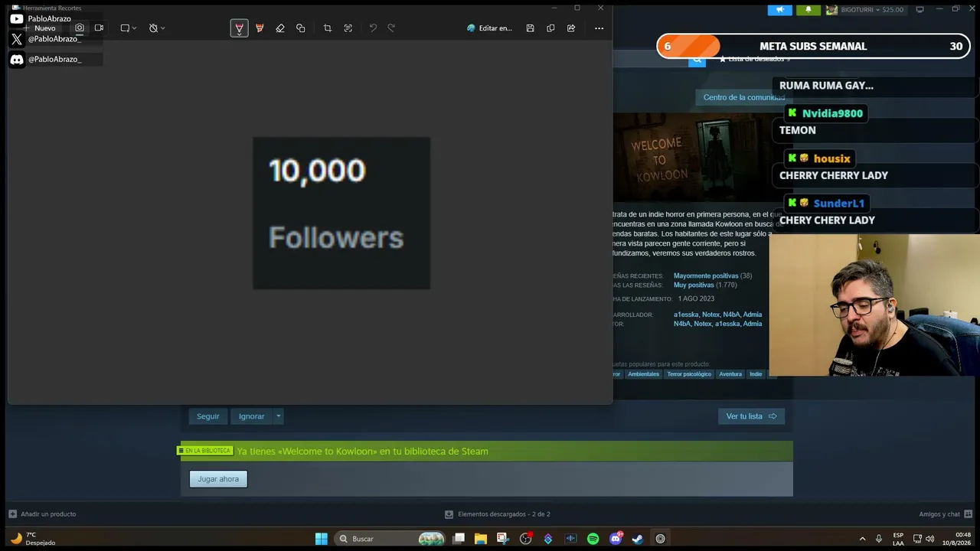Open Discord from the taskbar
This screenshot has height=551, width=980.
pyautogui.click(x=616, y=539)
